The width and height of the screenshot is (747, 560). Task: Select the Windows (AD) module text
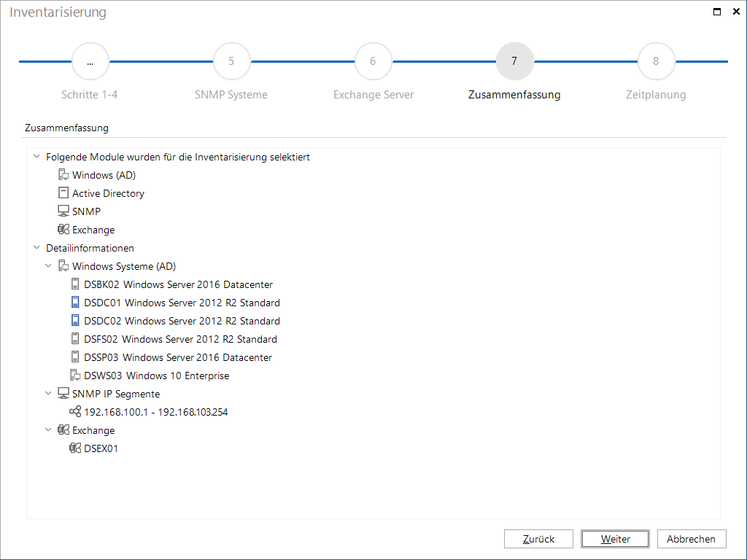[104, 175]
